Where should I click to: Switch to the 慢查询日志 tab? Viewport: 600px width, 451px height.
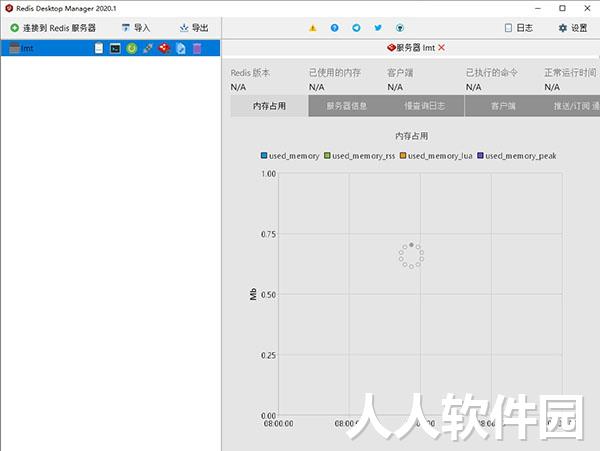point(425,106)
